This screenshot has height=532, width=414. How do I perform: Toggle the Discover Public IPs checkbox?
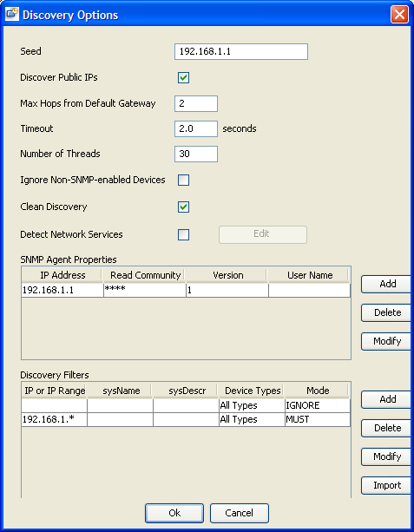click(184, 78)
